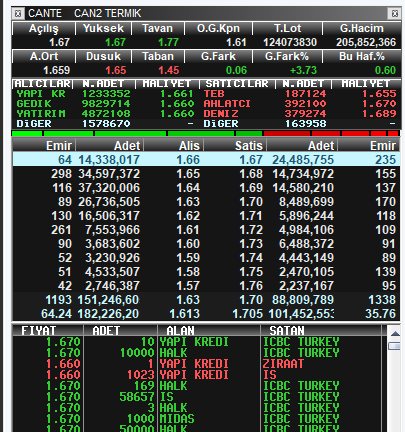Close the CANTE CAN2 TERMIK panel
The width and height of the screenshot is (405, 432).
click(395, 14)
